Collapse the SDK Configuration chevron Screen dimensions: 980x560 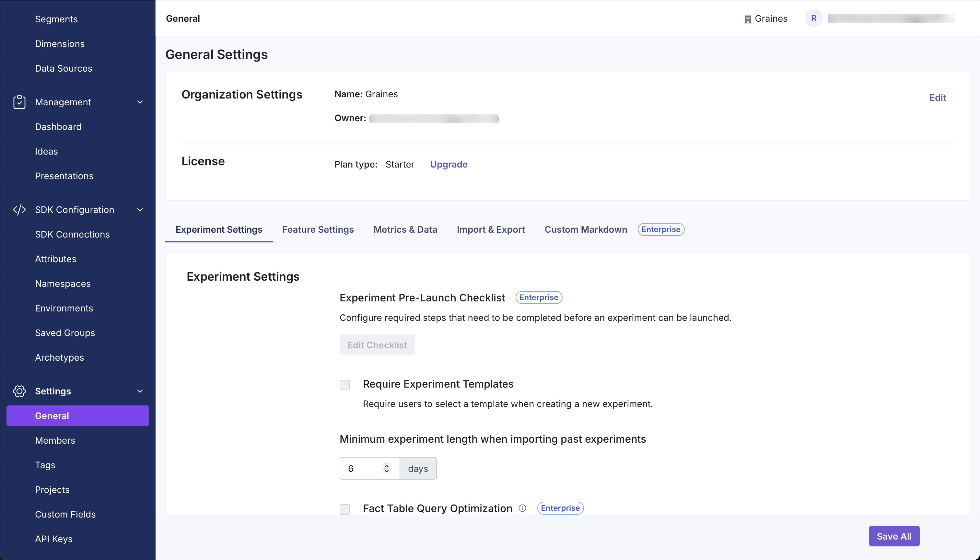click(140, 210)
